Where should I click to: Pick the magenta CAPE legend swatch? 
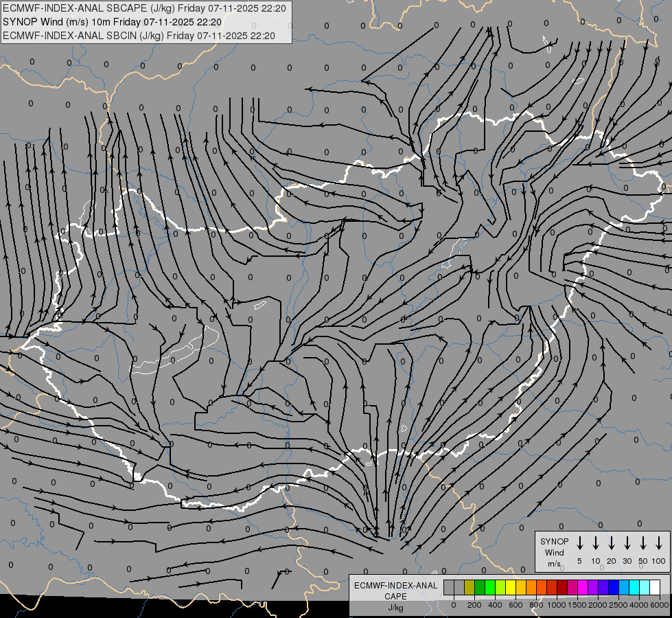(x=583, y=587)
